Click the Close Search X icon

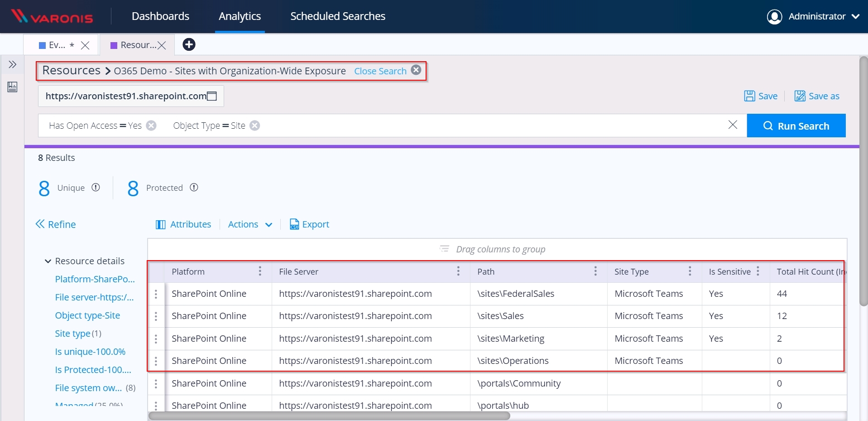[x=416, y=70]
